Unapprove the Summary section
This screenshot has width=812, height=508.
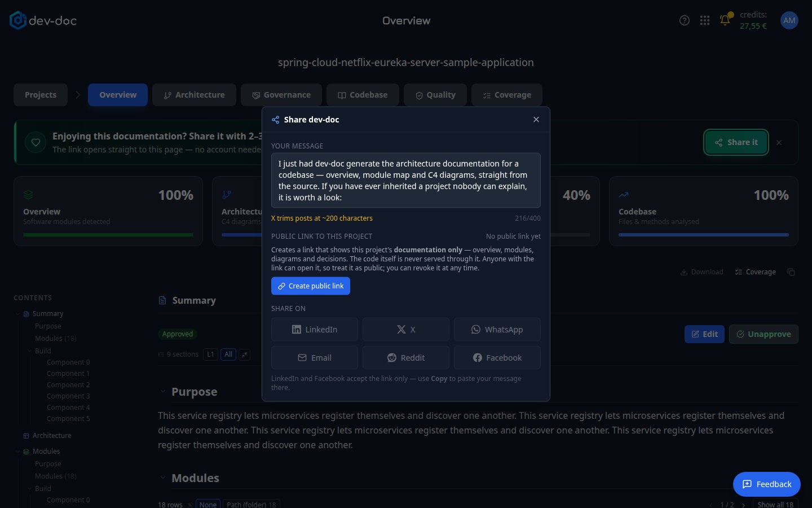[764, 334]
